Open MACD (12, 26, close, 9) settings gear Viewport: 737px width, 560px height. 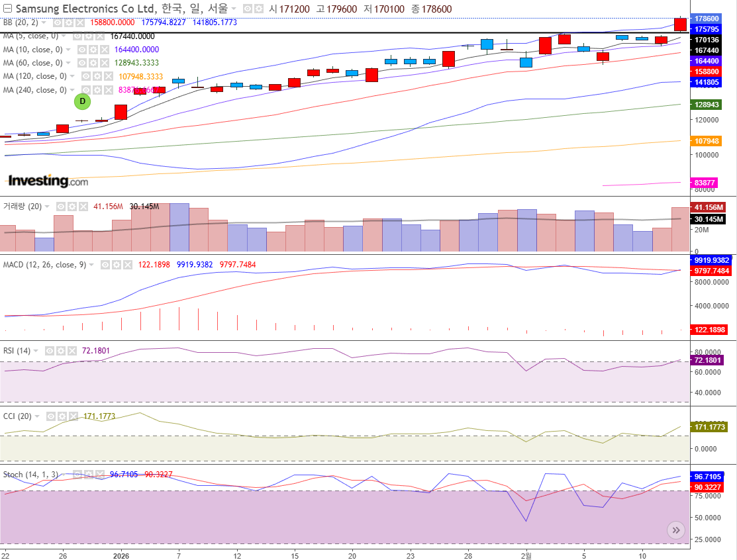click(x=117, y=265)
